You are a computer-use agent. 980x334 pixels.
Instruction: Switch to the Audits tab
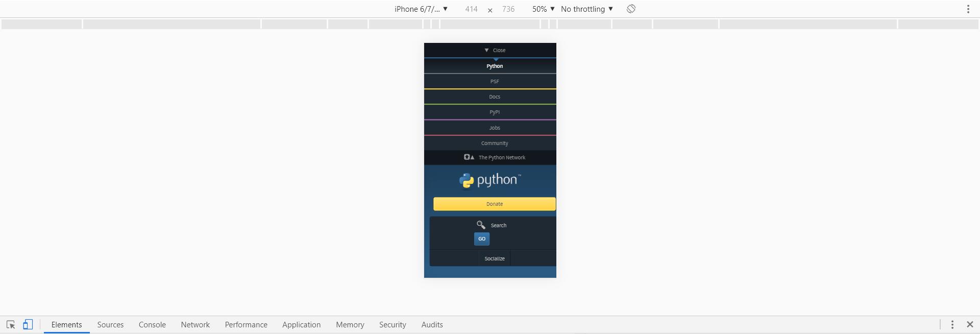[x=432, y=324]
